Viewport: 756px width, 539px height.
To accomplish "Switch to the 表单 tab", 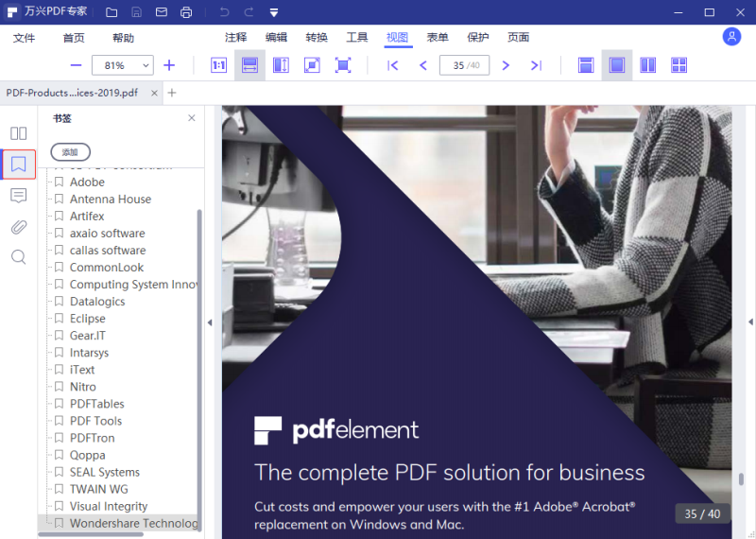I will coord(438,37).
